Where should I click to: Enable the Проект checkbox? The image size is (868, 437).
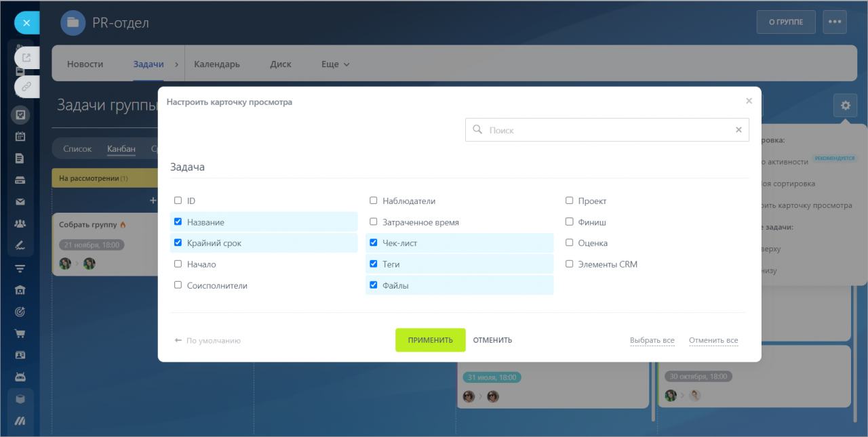pyautogui.click(x=570, y=201)
